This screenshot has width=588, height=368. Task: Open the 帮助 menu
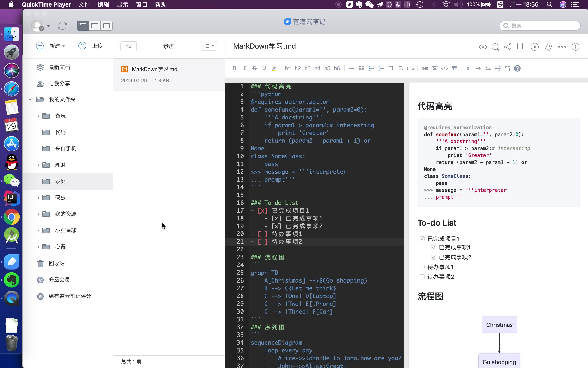[x=161, y=4]
